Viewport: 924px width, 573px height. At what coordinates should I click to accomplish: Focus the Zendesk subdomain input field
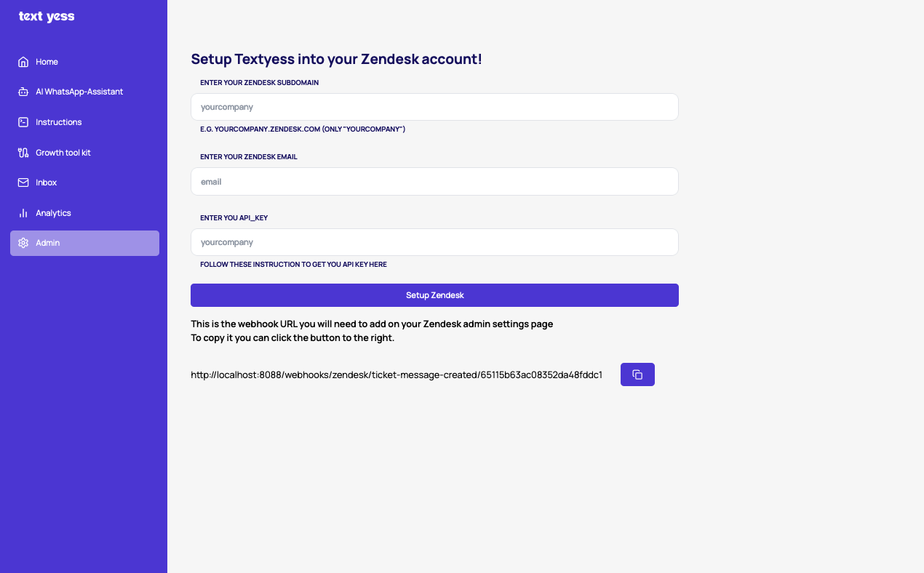point(434,107)
